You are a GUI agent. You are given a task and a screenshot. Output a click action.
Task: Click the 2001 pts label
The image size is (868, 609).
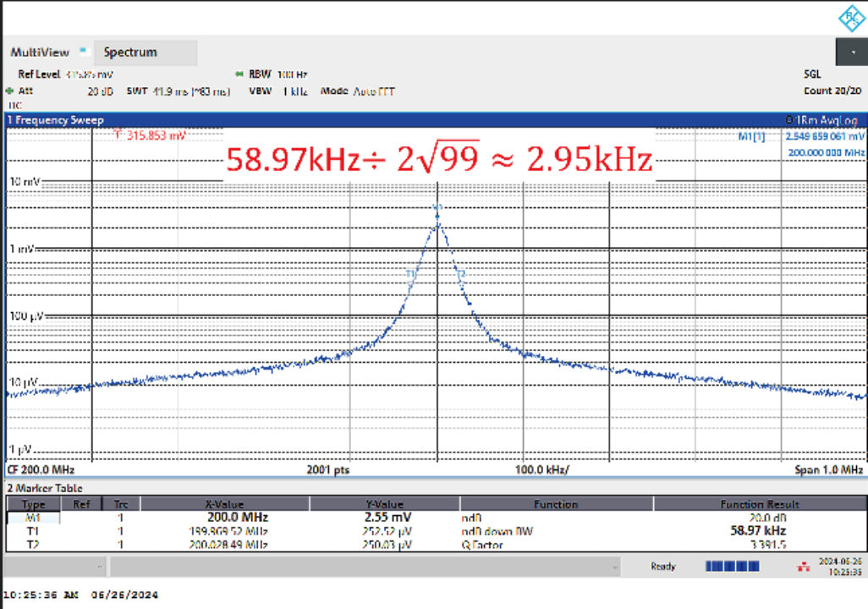click(x=327, y=470)
